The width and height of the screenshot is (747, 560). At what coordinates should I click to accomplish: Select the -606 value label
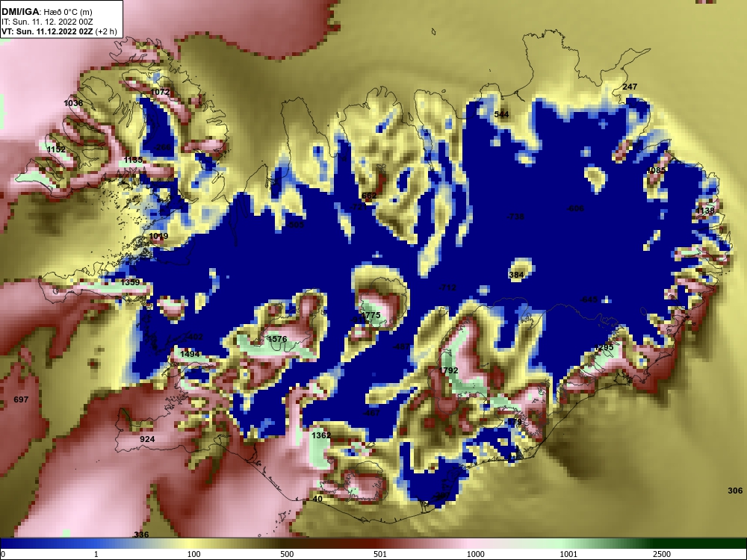coord(575,208)
